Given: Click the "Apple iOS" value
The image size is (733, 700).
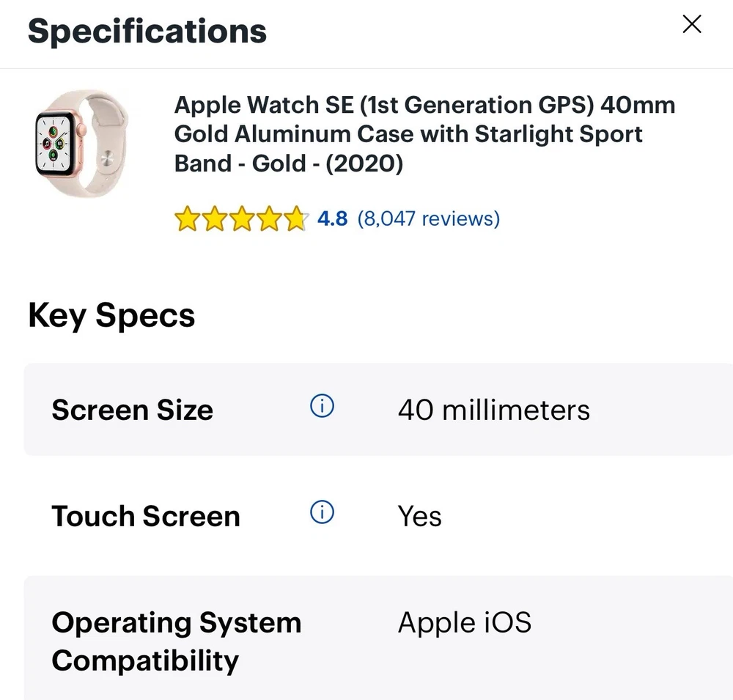Looking at the screenshot, I should coord(464,623).
